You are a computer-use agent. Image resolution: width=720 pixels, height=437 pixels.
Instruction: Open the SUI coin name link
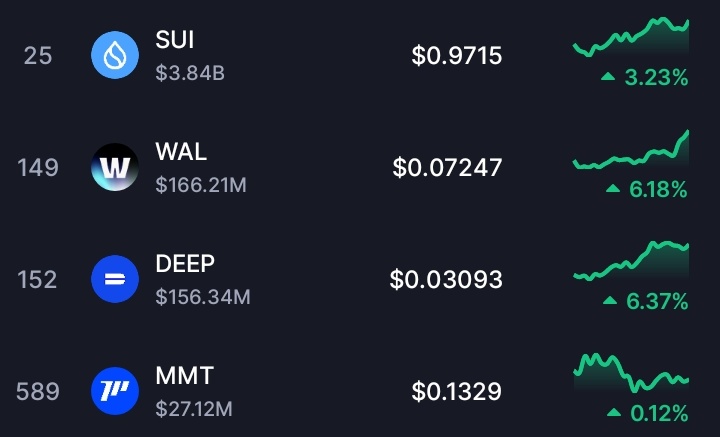coord(175,40)
